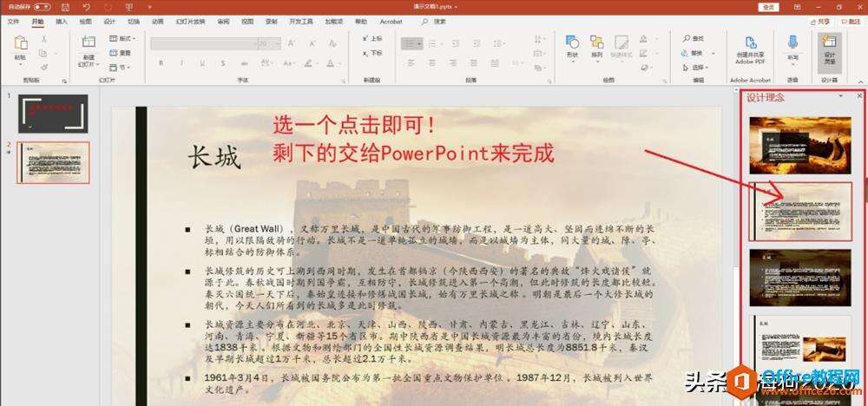Click the 上标 (Superscript) button
Viewport: 868px width, 406px height.
pyautogui.click(x=372, y=39)
